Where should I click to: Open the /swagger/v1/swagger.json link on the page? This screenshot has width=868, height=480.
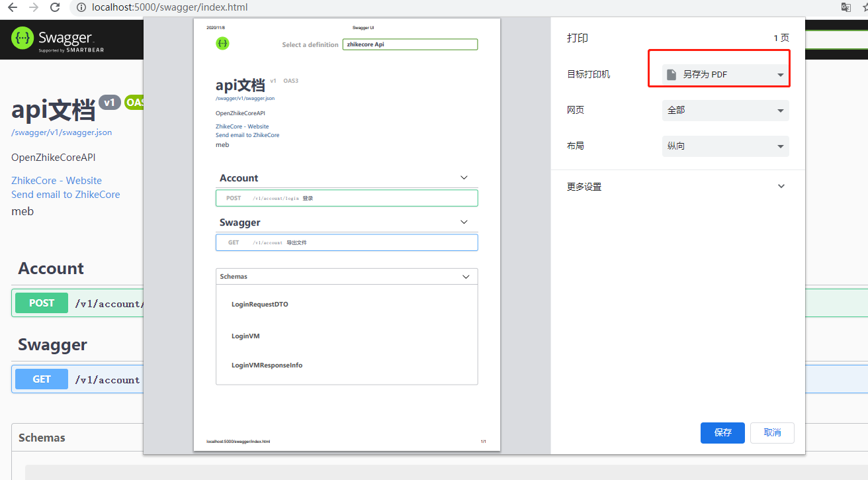point(62,132)
